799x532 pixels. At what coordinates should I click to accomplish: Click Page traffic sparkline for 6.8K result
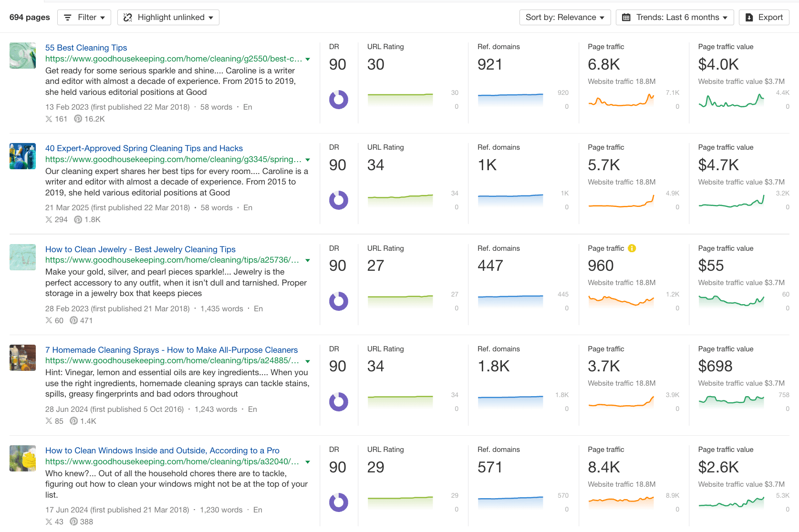(621, 100)
